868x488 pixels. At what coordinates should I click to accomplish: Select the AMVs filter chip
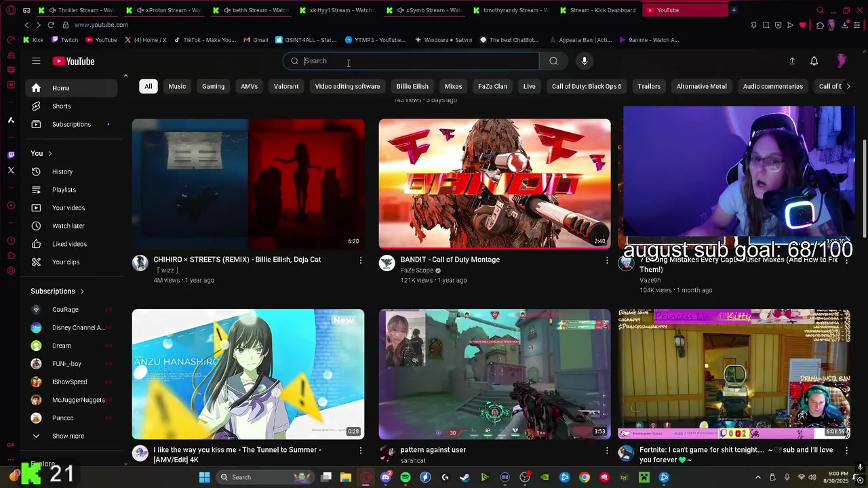249,86
